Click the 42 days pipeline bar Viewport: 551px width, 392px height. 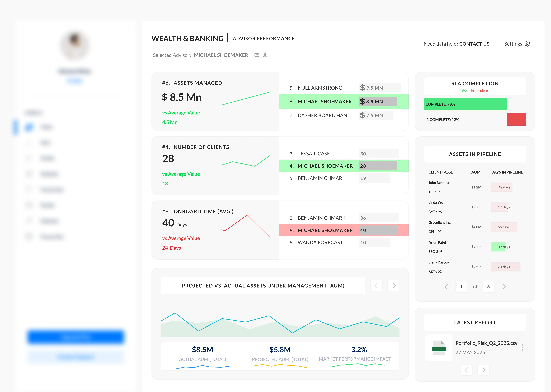pos(502,187)
